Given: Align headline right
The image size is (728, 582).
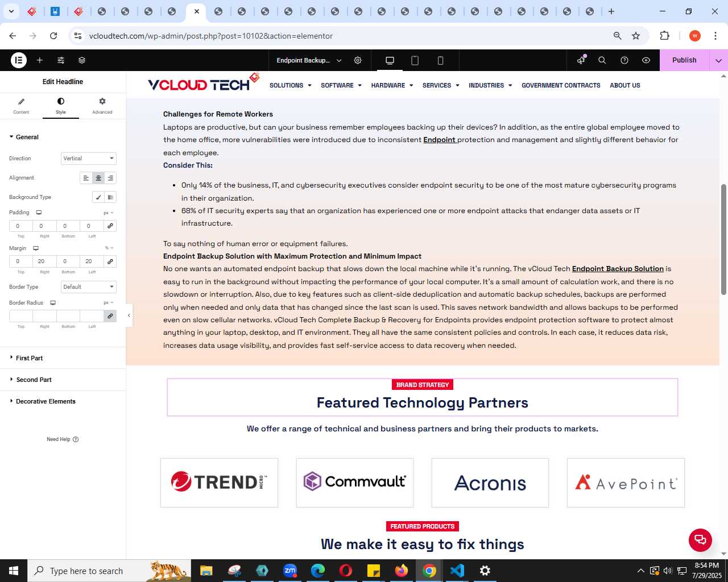Looking at the screenshot, I should 110,178.
